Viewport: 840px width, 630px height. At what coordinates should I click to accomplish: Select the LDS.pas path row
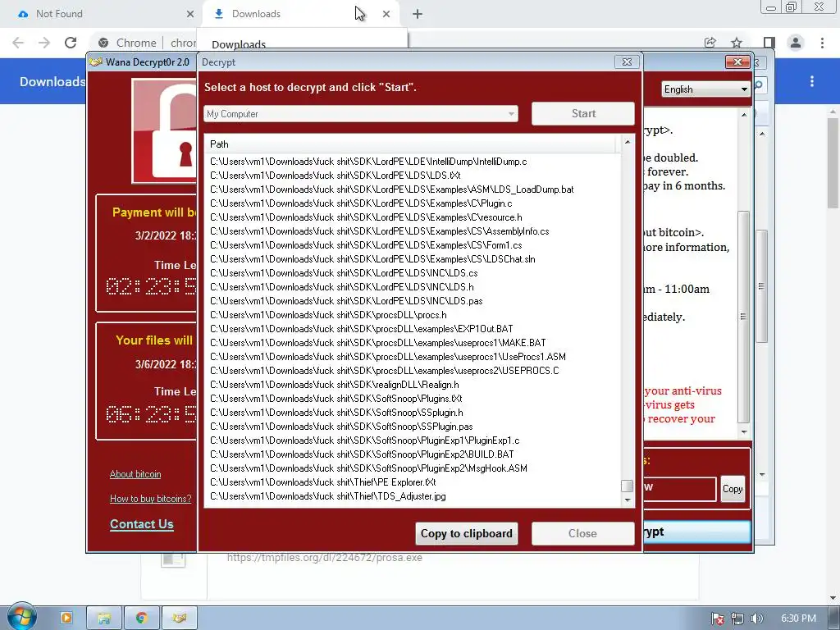point(346,300)
